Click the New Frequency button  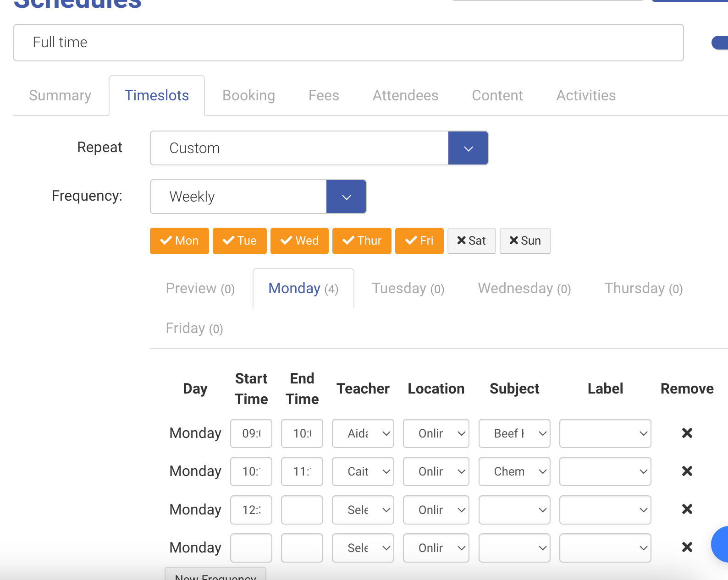pyautogui.click(x=215, y=575)
